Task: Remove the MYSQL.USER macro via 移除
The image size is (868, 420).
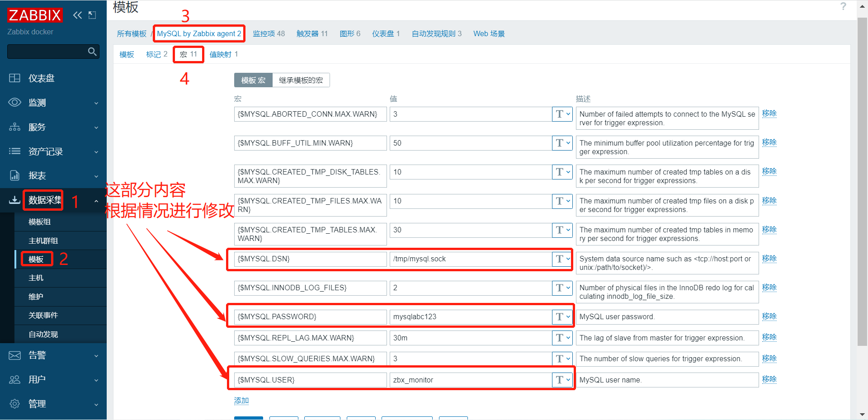Action: tap(769, 379)
